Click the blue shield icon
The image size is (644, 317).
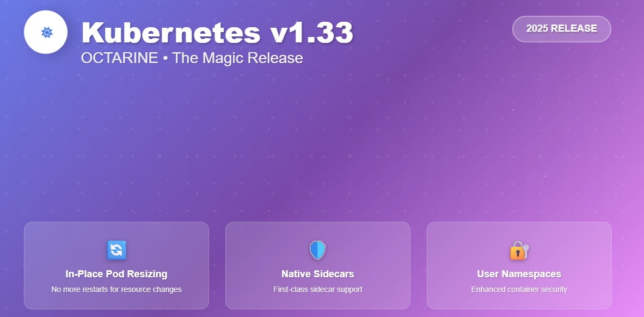317,250
